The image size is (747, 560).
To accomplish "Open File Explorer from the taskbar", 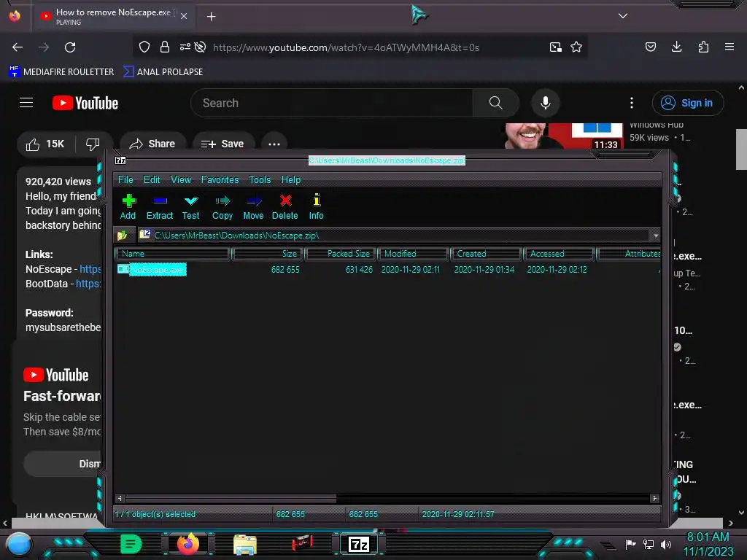I will click(x=245, y=545).
